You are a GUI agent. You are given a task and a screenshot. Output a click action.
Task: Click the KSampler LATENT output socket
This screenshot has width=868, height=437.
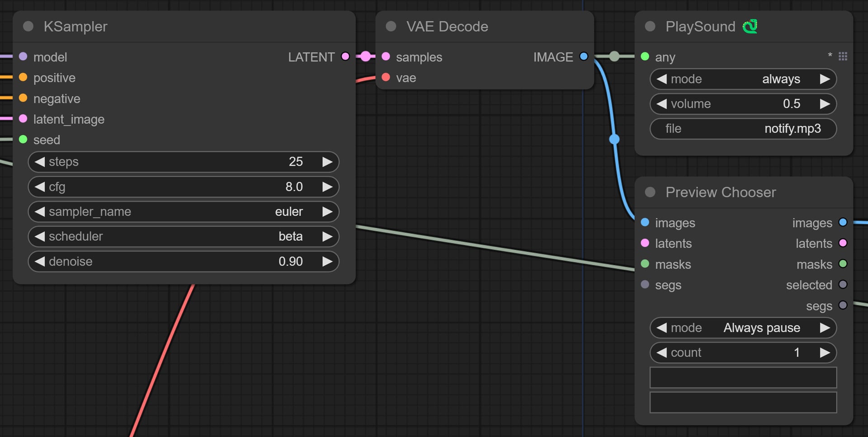(345, 56)
